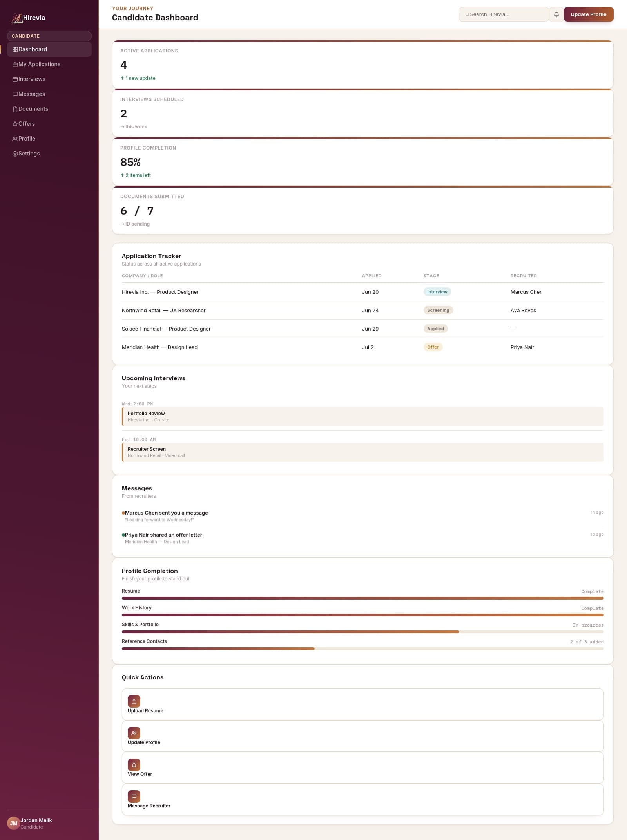Click Jordan Malik user name in sidebar
This screenshot has height=840, width=627.
click(36, 820)
